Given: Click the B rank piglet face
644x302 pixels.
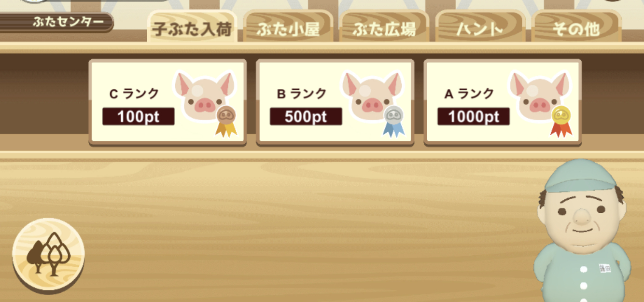Looking at the screenshot, I should click(372, 96).
